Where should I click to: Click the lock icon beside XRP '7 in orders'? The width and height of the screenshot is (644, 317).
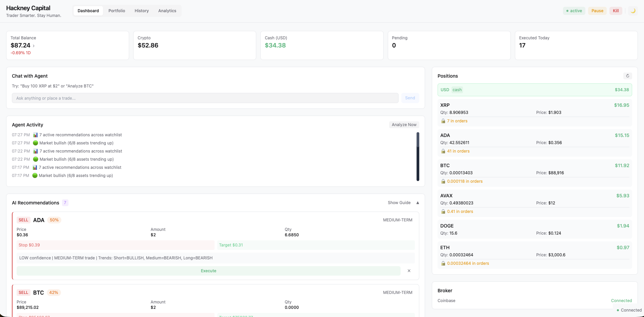click(443, 121)
